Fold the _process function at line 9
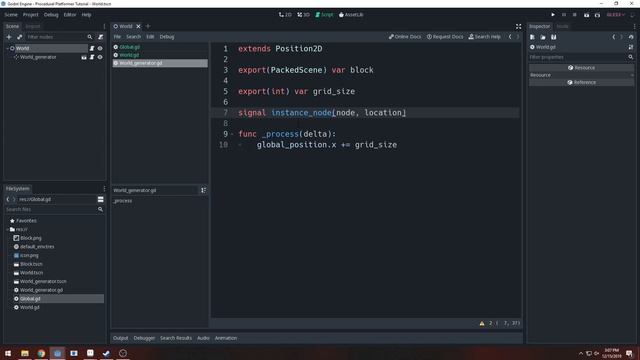 click(x=232, y=134)
